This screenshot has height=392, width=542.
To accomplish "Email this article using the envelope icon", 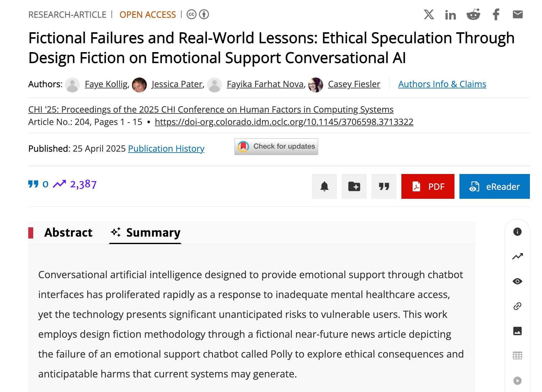I will point(517,14).
